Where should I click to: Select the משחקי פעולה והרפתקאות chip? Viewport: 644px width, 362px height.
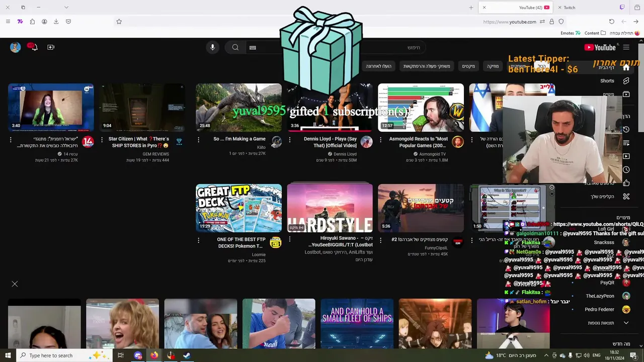click(x=427, y=66)
